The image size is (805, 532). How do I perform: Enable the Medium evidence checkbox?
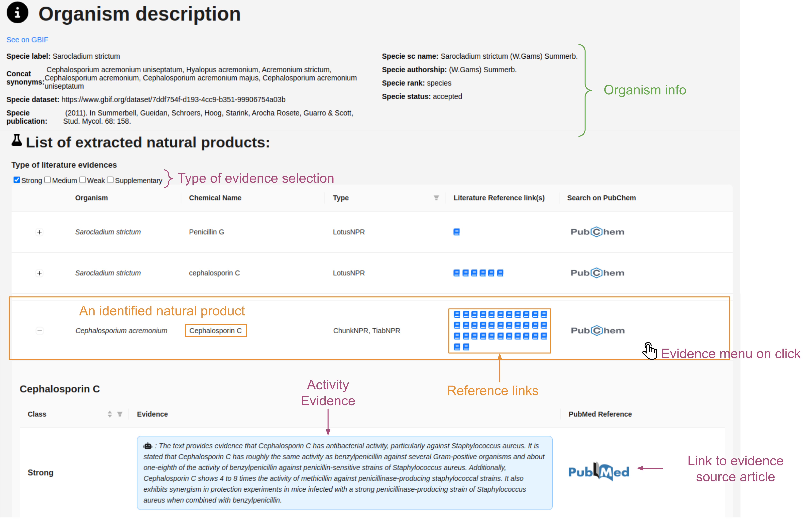point(47,180)
